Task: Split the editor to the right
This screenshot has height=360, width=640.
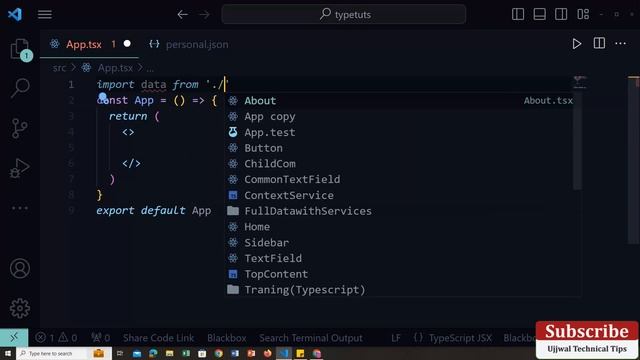Action: 599,43
